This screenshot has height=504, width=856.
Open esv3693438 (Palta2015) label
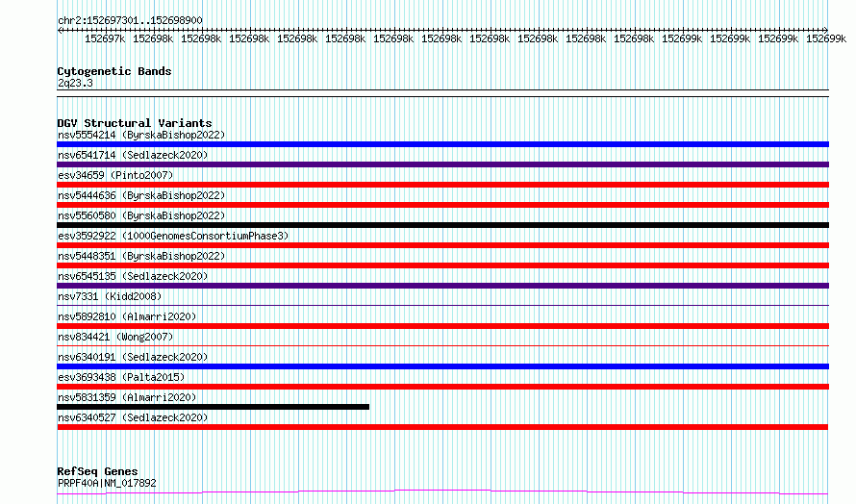click(121, 377)
